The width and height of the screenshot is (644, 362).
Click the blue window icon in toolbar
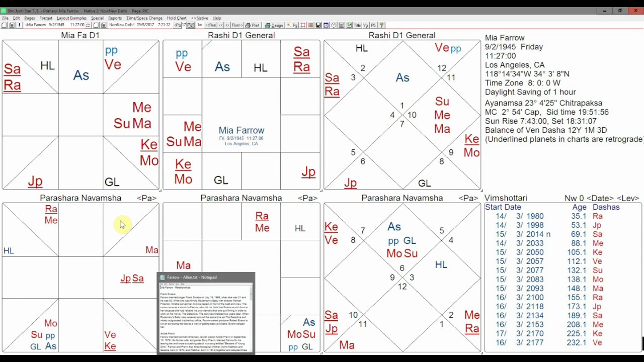pos(326,25)
